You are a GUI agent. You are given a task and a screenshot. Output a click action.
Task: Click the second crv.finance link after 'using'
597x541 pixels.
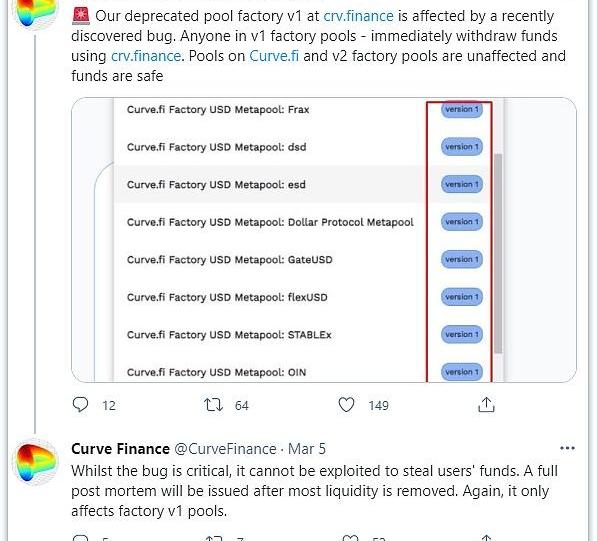tap(146, 56)
